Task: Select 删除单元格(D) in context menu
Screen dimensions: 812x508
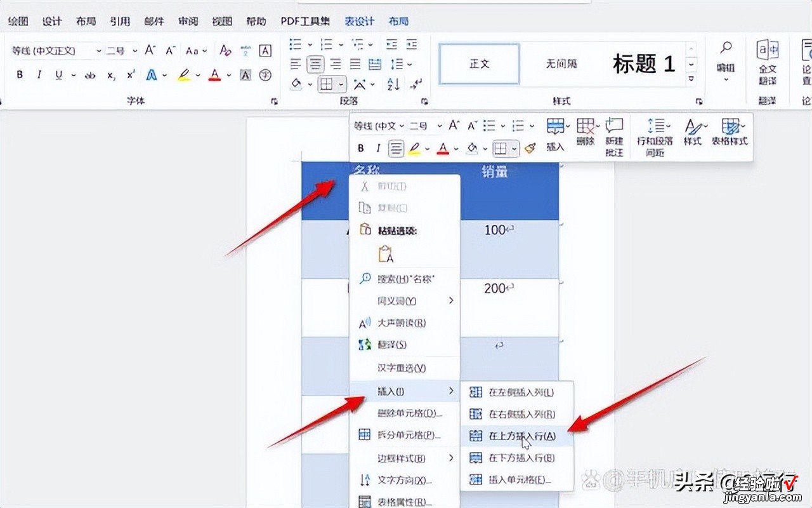Action: pos(404,413)
